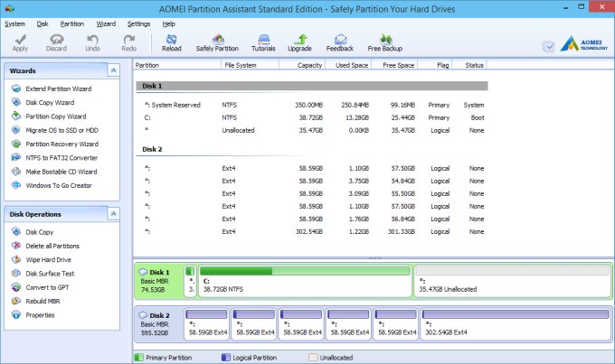Viewport: 615px width, 364px height.
Task: Sort by the File System column header
Action: coord(251,65)
